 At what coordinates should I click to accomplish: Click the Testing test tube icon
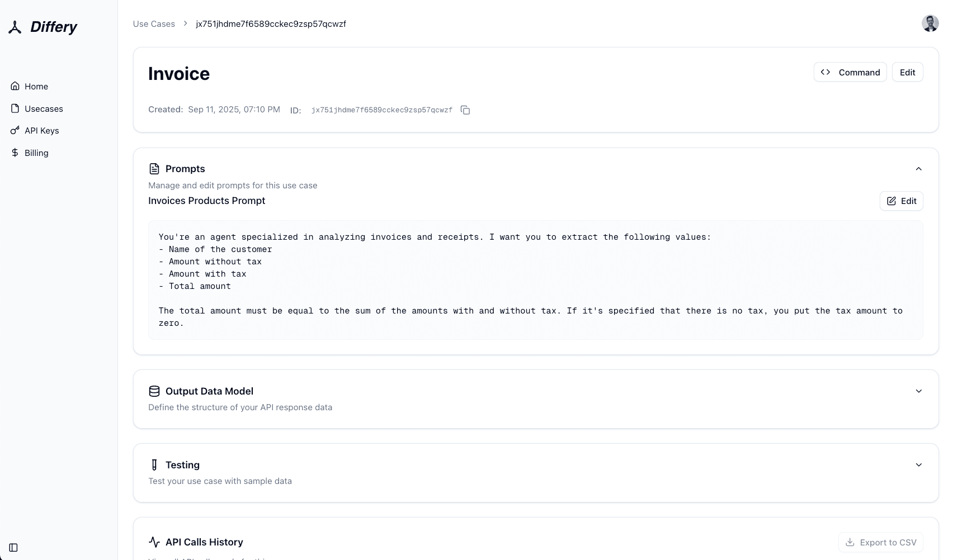pyautogui.click(x=154, y=465)
